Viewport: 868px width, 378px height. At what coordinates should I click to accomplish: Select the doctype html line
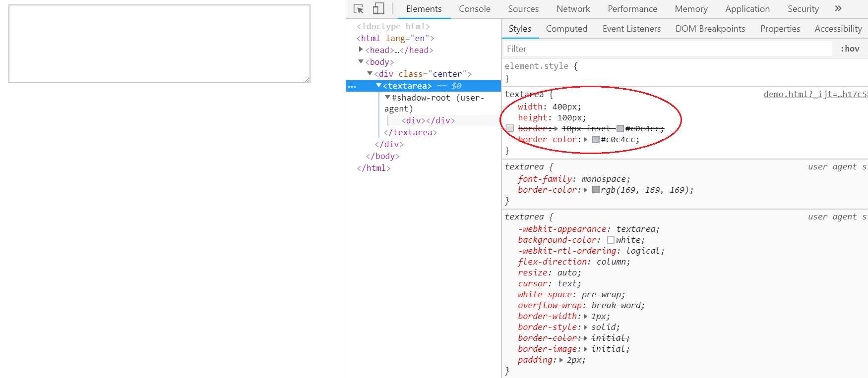393,26
